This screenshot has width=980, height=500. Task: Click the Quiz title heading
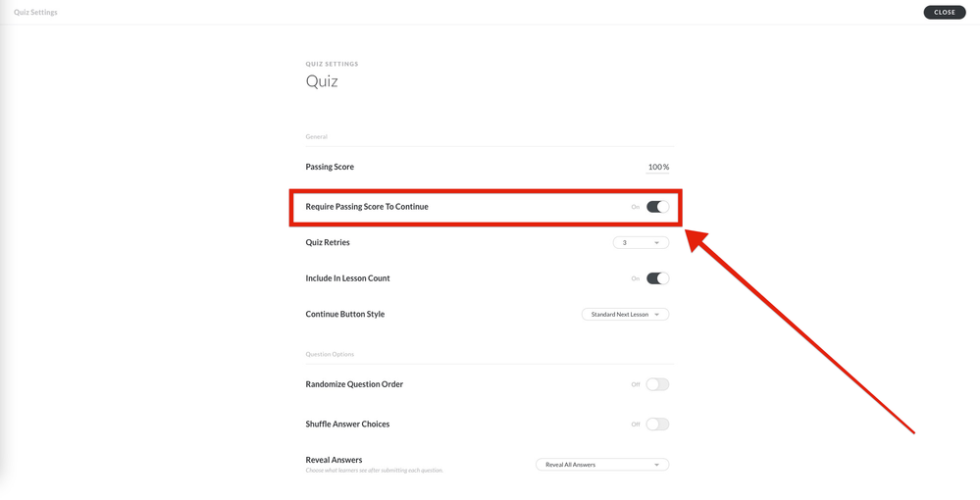[x=322, y=81]
